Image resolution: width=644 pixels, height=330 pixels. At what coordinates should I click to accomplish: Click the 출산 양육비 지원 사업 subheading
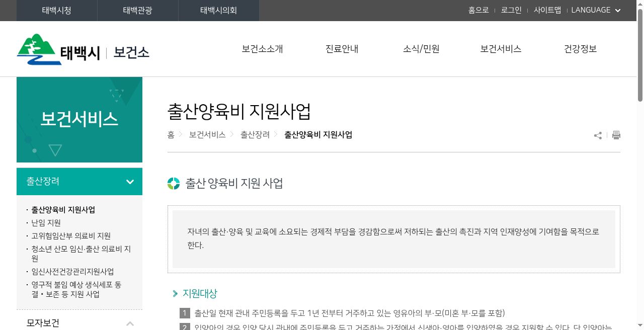click(x=234, y=184)
